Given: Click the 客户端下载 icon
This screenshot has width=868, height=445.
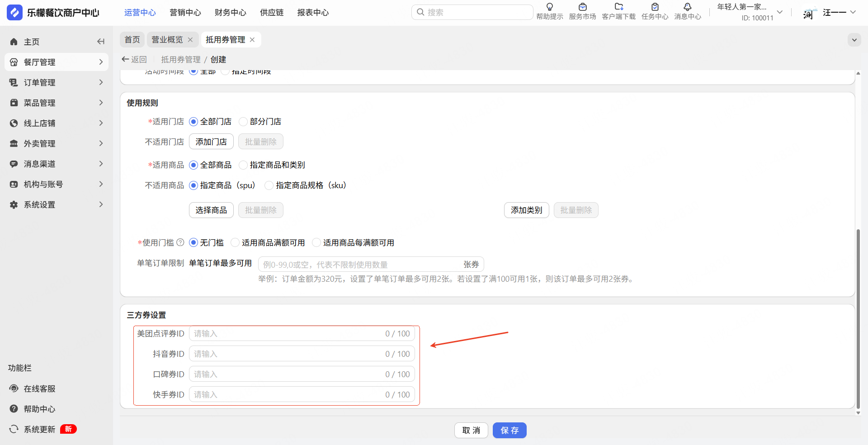Looking at the screenshot, I should point(618,7).
